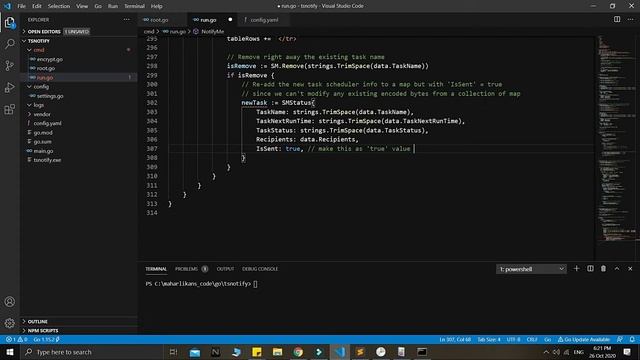The width and height of the screenshot is (640, 360).
Task: Open the Edit menu
Action: tap(37, 6)
